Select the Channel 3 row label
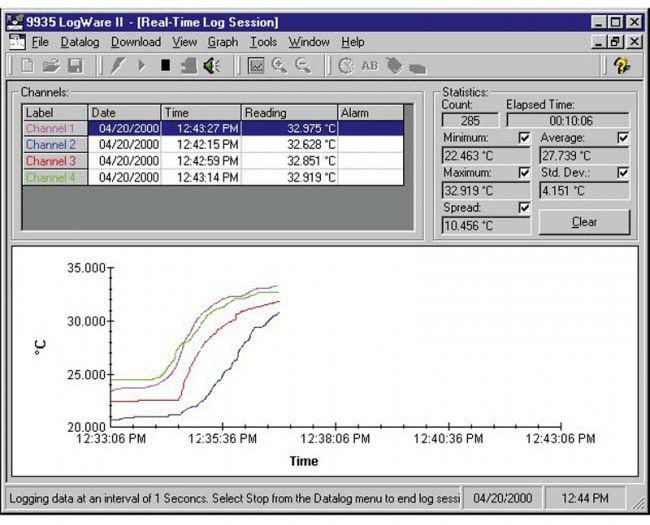650x525 pixels. click(x=55, y=161)
